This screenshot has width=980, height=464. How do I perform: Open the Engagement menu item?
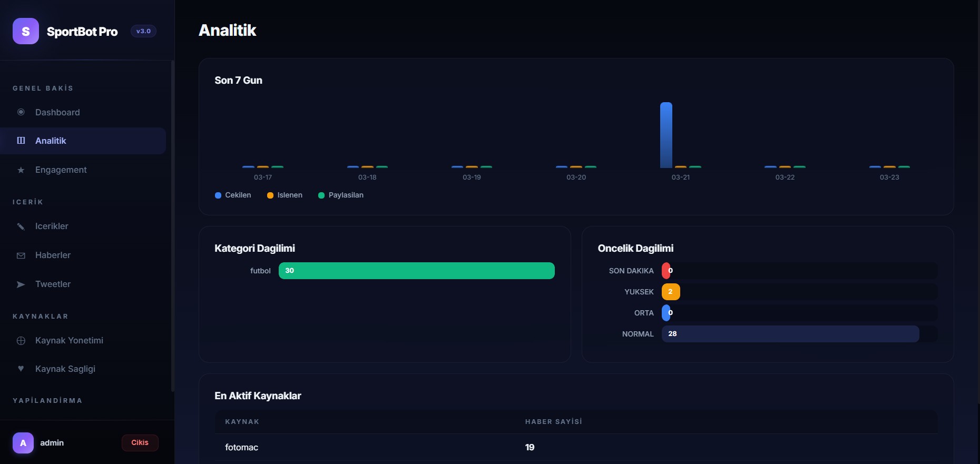tap(83, 170)
